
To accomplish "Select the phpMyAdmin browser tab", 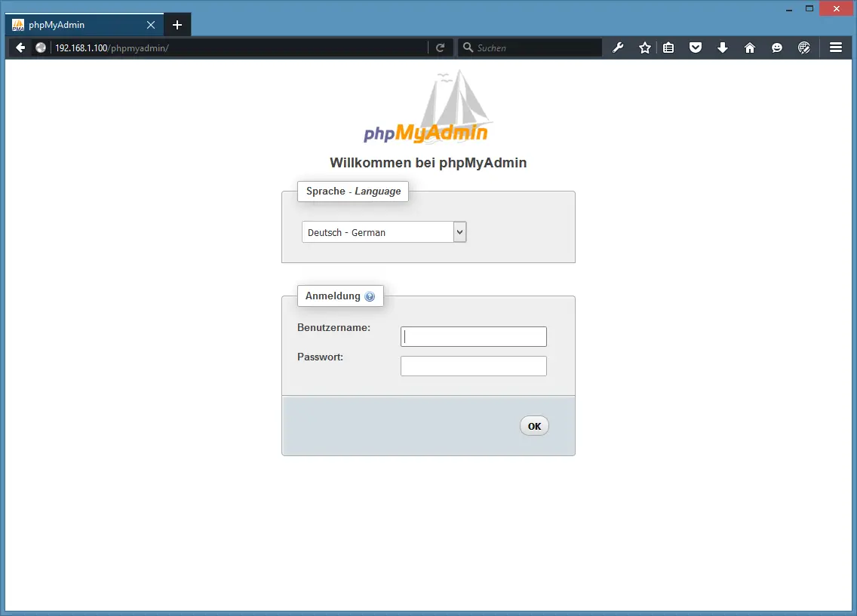I will (84, 25).
